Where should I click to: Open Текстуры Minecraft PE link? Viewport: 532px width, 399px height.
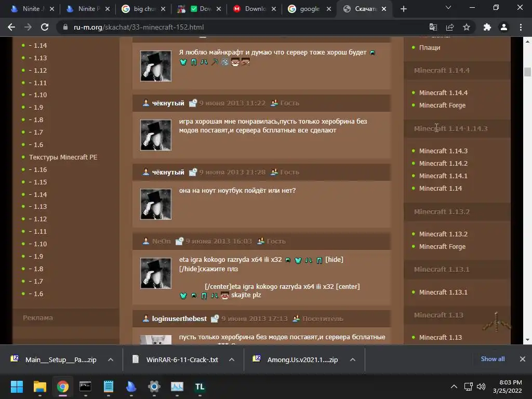[x=63, y=157]
